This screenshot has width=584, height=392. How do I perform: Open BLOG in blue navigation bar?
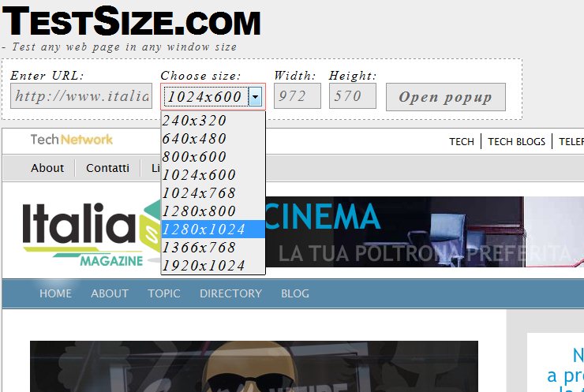point(295,293)
